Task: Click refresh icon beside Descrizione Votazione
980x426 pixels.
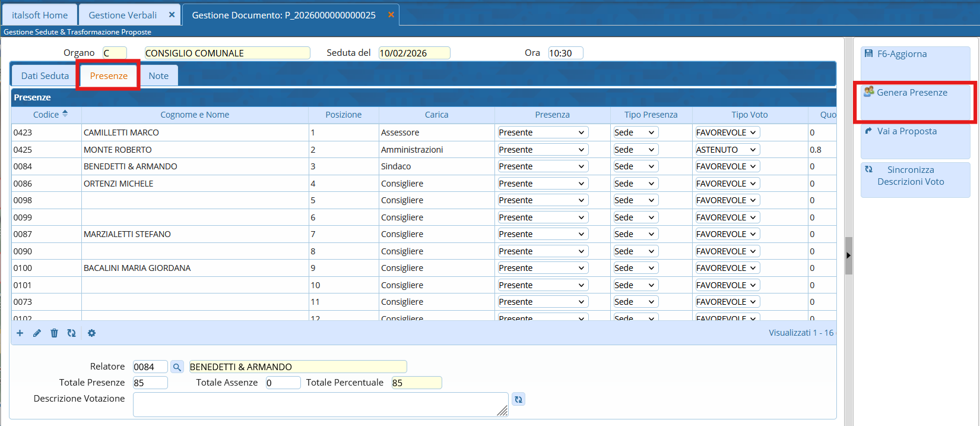Action: pos(518,399)
